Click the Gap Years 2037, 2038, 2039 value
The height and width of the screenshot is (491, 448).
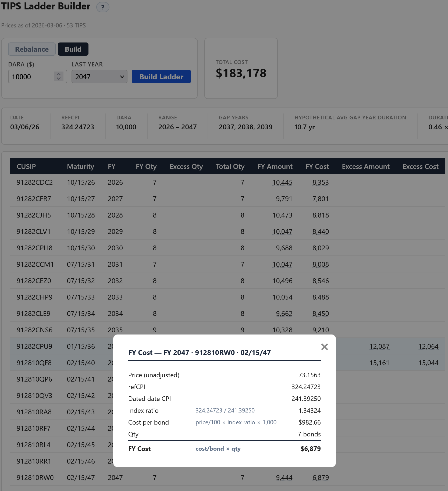point(246,127)
